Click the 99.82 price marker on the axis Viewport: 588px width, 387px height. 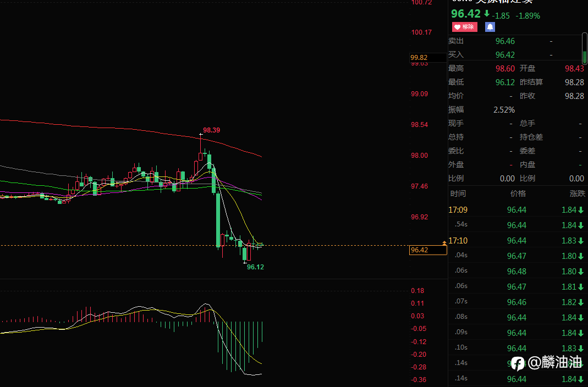[x=428, y=57]
